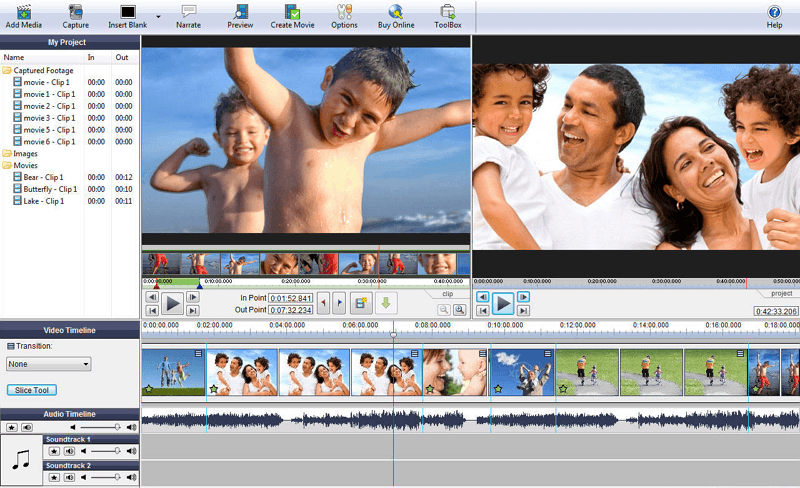Open the Capture tool
This screenshot has height=488, width=800.
click(x=75, y=14)
